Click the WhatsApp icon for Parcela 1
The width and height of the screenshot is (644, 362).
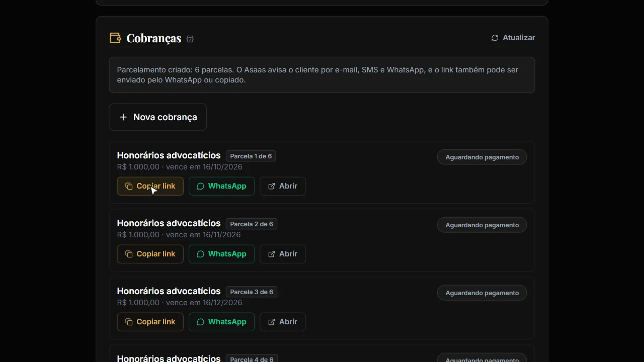(x=200, y=186)
